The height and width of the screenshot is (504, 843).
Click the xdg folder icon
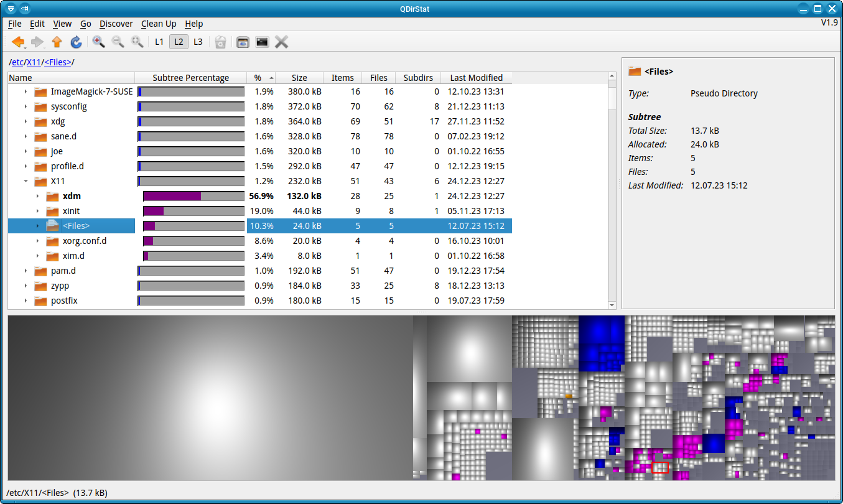pos(40,121)
